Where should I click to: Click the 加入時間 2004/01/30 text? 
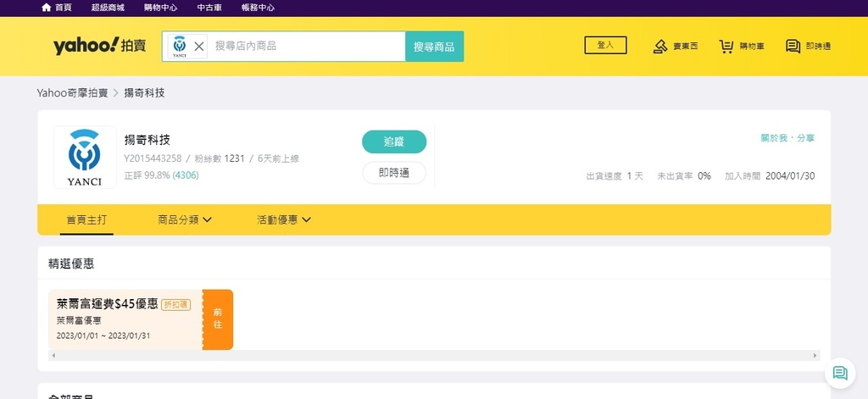tap(770, 176)
